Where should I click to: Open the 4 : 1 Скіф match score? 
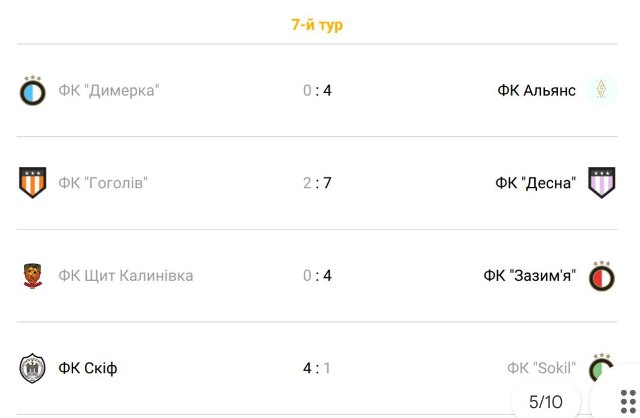point(317,368)
